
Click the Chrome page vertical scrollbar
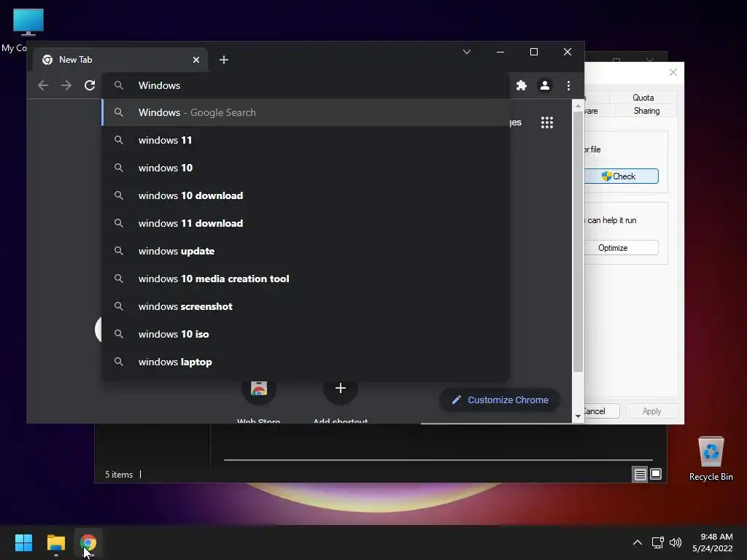[578, 242]
